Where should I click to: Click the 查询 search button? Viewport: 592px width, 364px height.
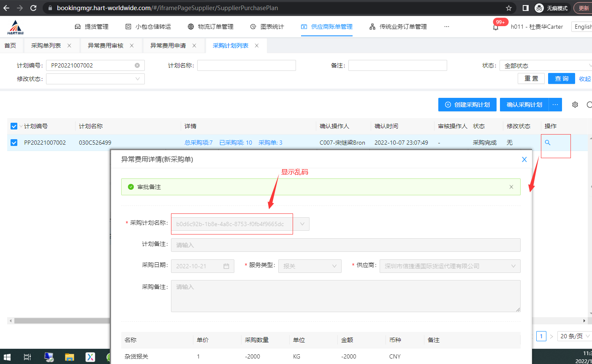(x=561, y=78)
